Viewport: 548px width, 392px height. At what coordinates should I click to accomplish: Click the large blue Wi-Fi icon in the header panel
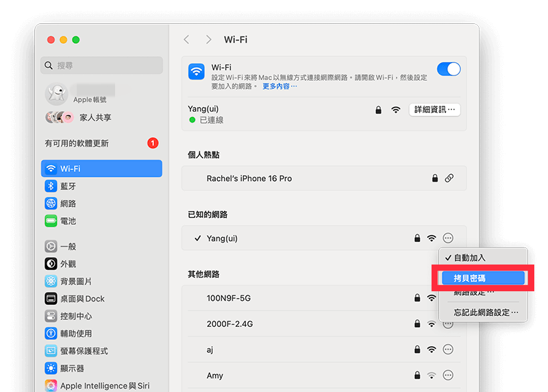click(197, 72)
